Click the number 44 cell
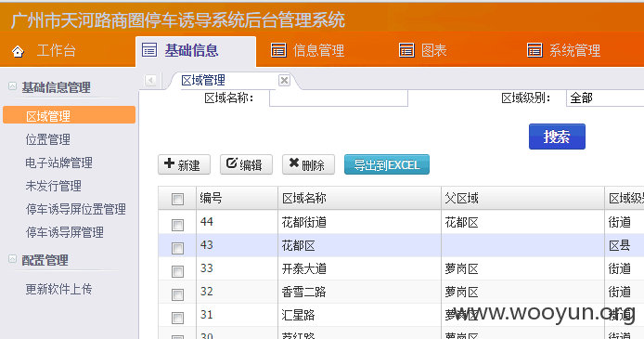Viewport: 644px width, 339px height. (x=238, y=222)
